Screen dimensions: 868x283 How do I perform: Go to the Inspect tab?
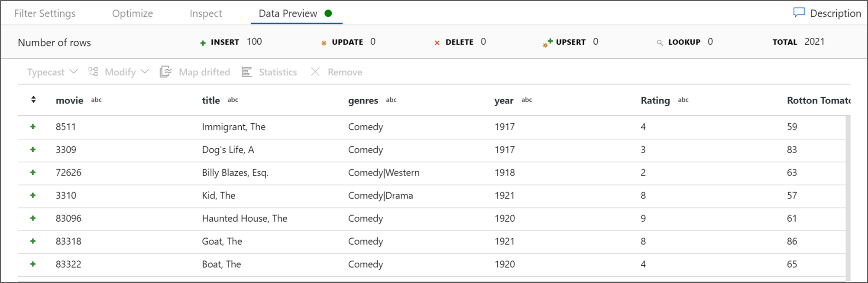pos(206,13)
